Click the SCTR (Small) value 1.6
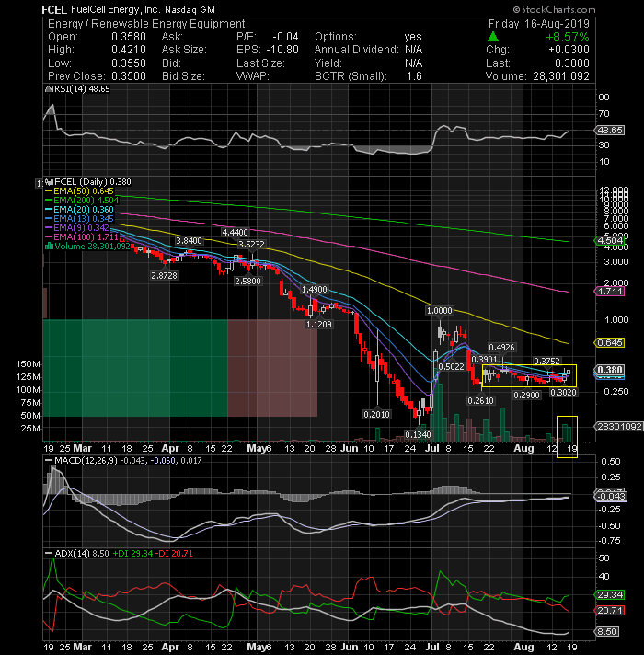 414,76
